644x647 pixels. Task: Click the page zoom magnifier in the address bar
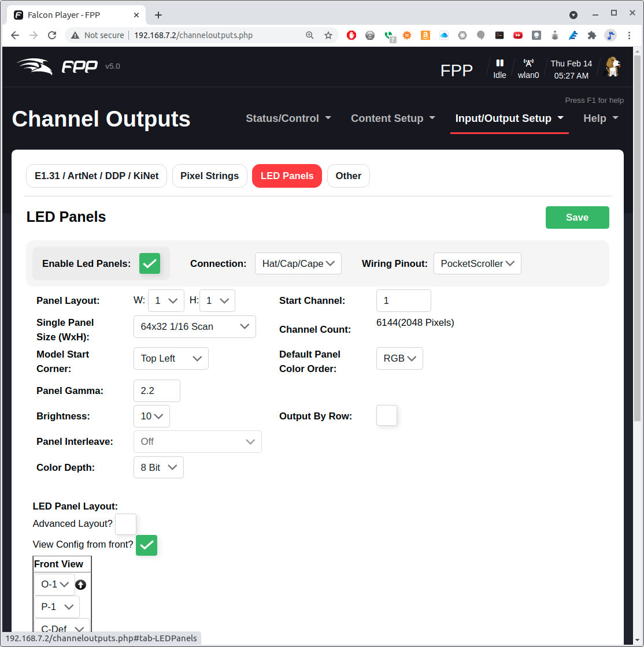(x=310, y=35)
